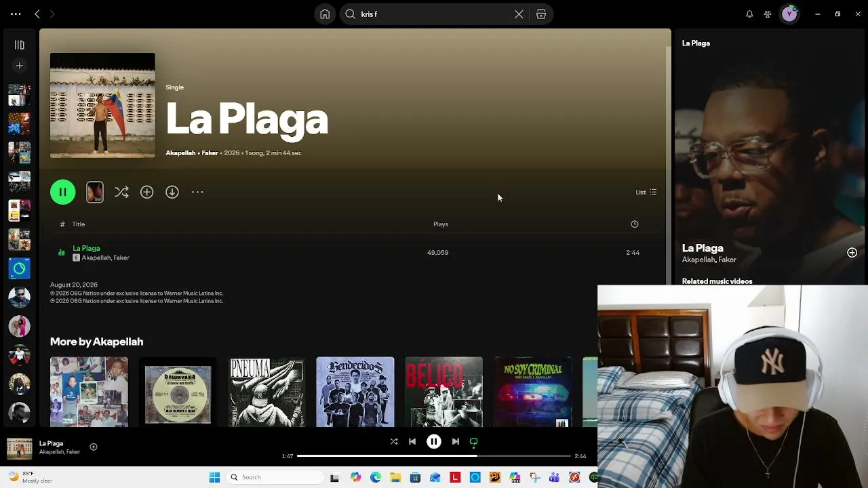The height and width of the screenshot is (488, 868).
Task: Skip to the previous track
Action: point(412,442)
